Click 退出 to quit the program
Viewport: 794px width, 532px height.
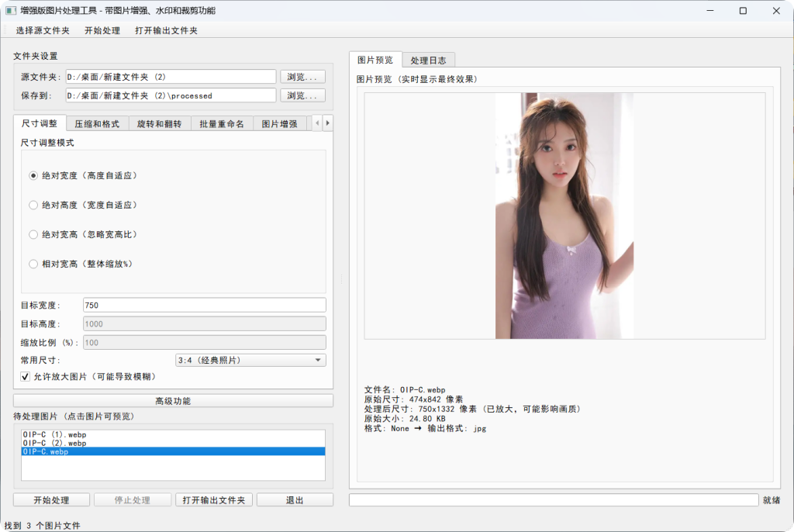click(295, 499)
